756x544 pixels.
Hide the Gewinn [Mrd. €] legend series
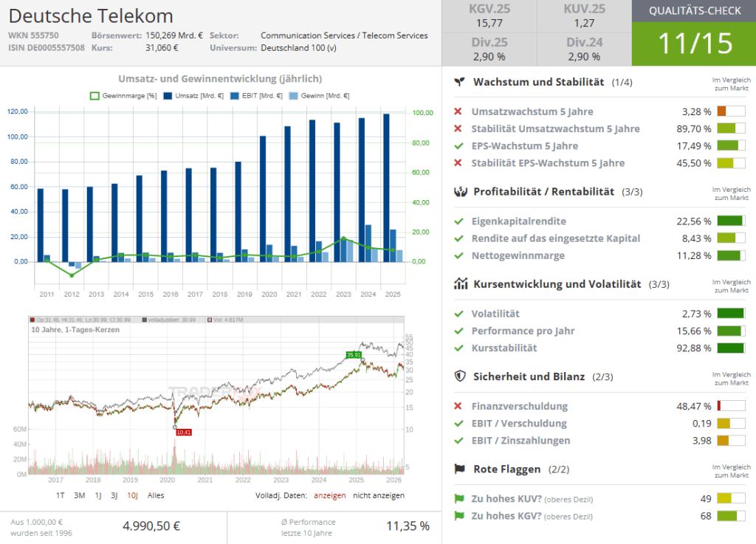pyautogui.click(x=318, y=95)
